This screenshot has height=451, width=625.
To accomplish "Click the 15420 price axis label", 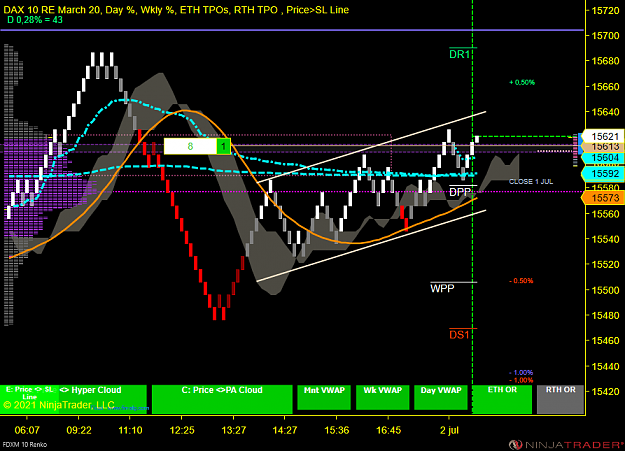I will tap(605, 392).
